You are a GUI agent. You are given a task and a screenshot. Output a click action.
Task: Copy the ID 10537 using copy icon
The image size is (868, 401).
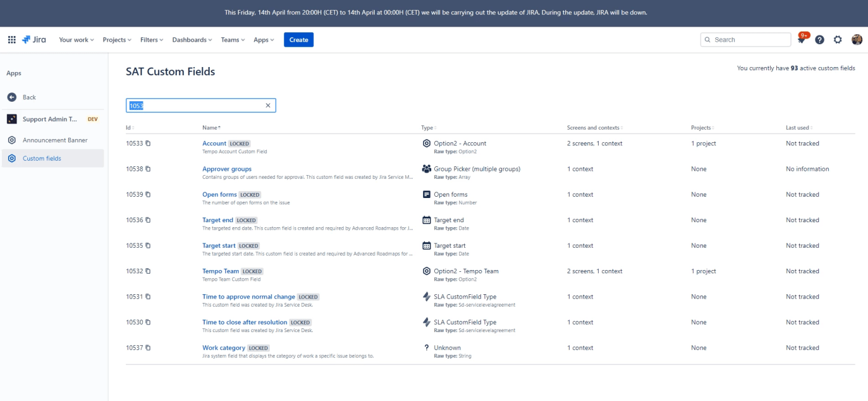pyautogui.click(x=148, y=348)
